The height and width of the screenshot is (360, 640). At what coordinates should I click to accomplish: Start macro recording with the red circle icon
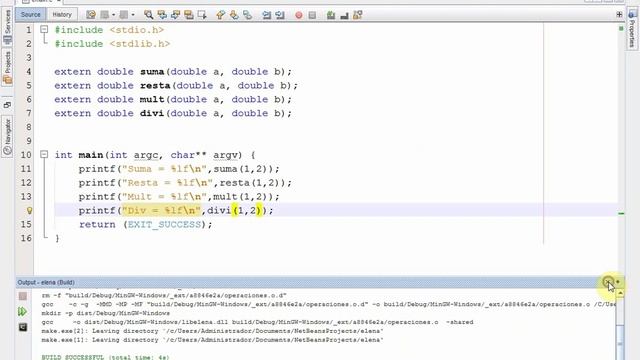(x=299, y=15)
